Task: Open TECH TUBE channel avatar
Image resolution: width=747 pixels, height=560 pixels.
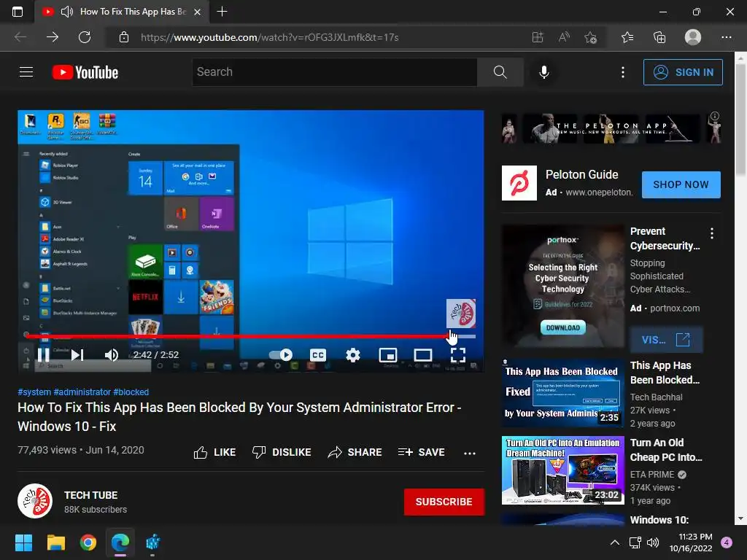Action: [35, 501]
